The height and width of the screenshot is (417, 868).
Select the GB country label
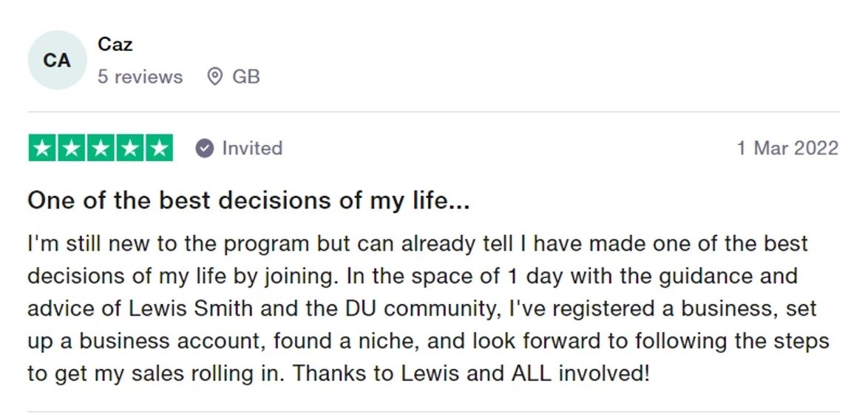pos(246,77)
